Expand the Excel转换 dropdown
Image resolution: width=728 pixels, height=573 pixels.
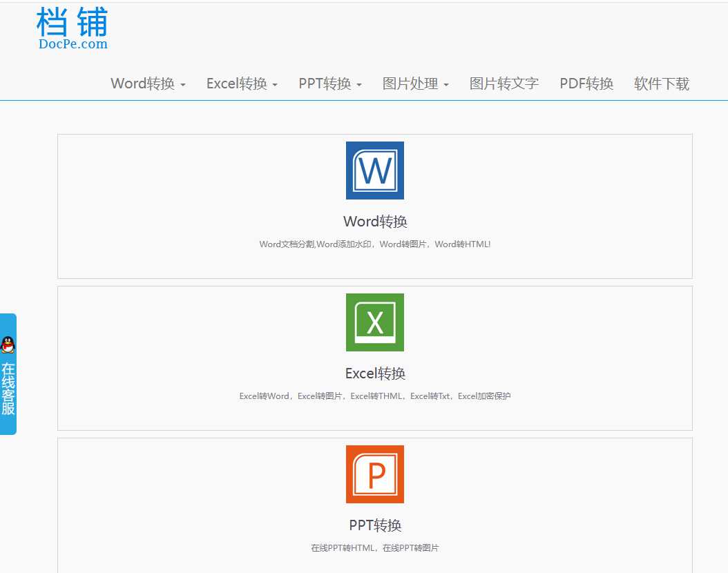pos(241,83)
